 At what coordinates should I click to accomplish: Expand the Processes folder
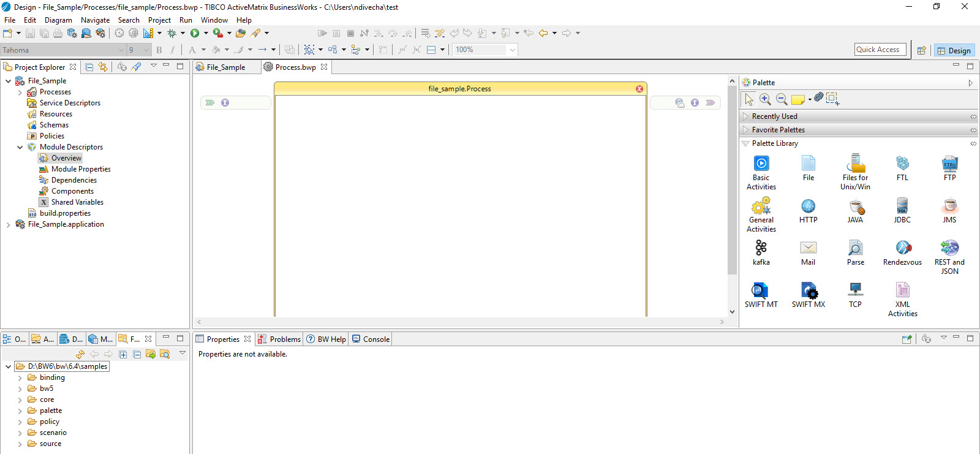(x=20, y=93)
